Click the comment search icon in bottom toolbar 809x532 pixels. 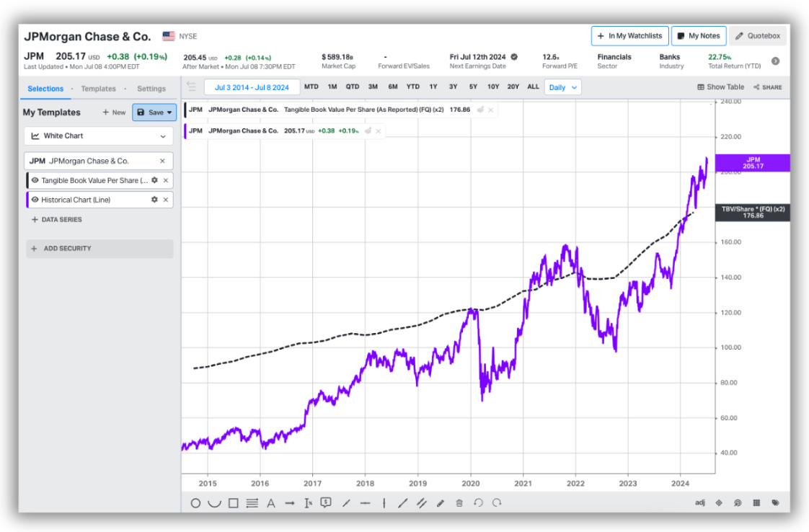coord(738,502)
